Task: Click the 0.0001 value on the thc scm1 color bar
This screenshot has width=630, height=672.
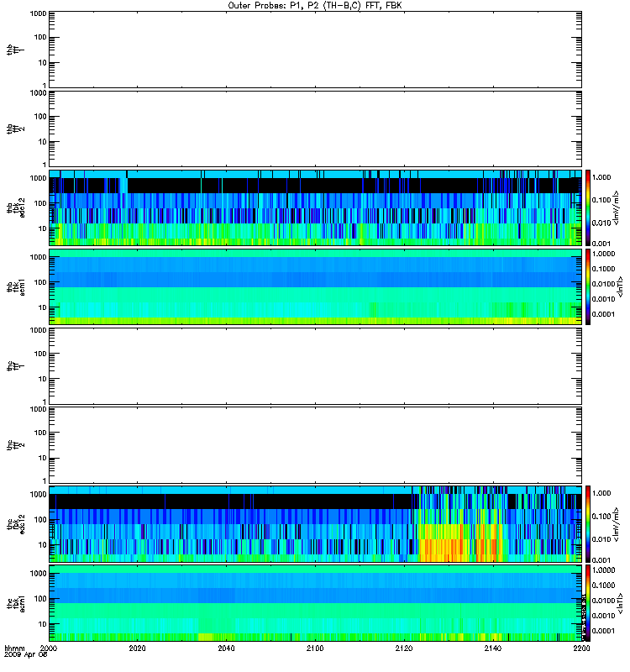Action: (x=603, y=631)
